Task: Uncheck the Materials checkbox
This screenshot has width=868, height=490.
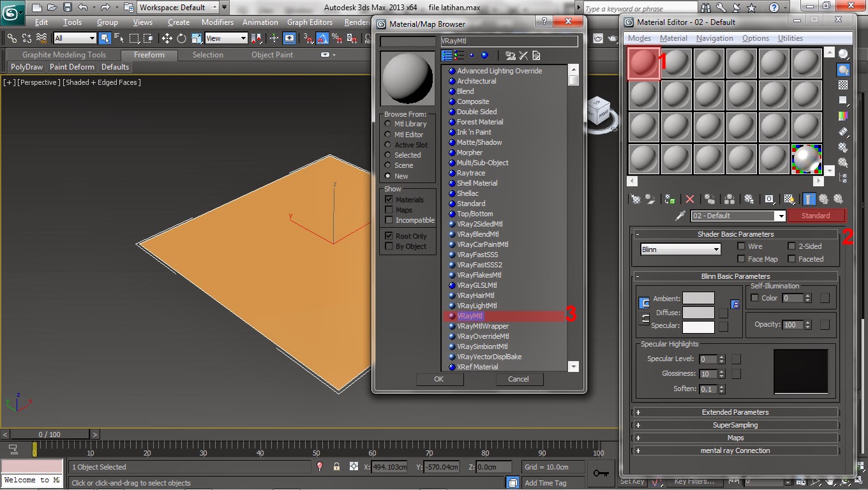Action: click(x=389, y=200)
